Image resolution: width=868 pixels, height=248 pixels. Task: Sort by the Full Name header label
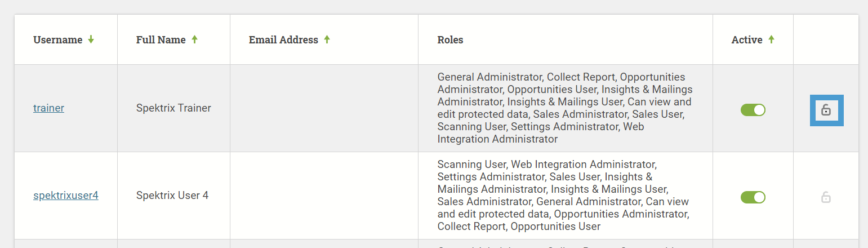coord(161,40)
